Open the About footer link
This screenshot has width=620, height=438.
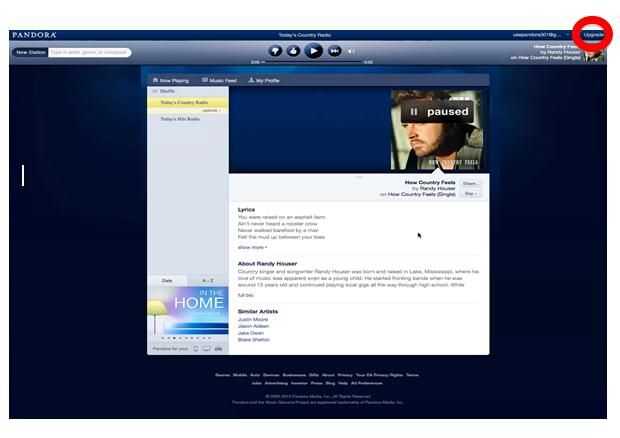328,375
